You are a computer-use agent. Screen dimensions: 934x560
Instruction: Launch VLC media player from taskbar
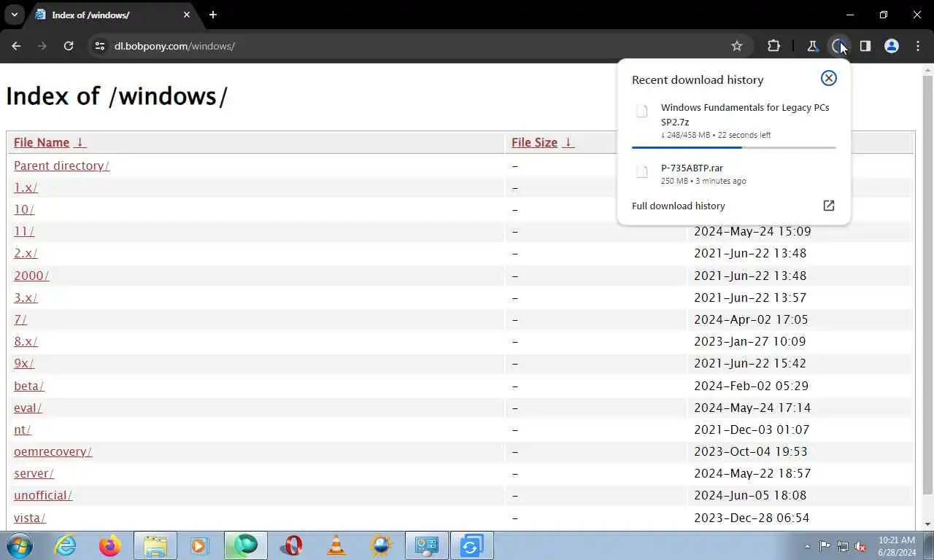(x=336, y=545)
